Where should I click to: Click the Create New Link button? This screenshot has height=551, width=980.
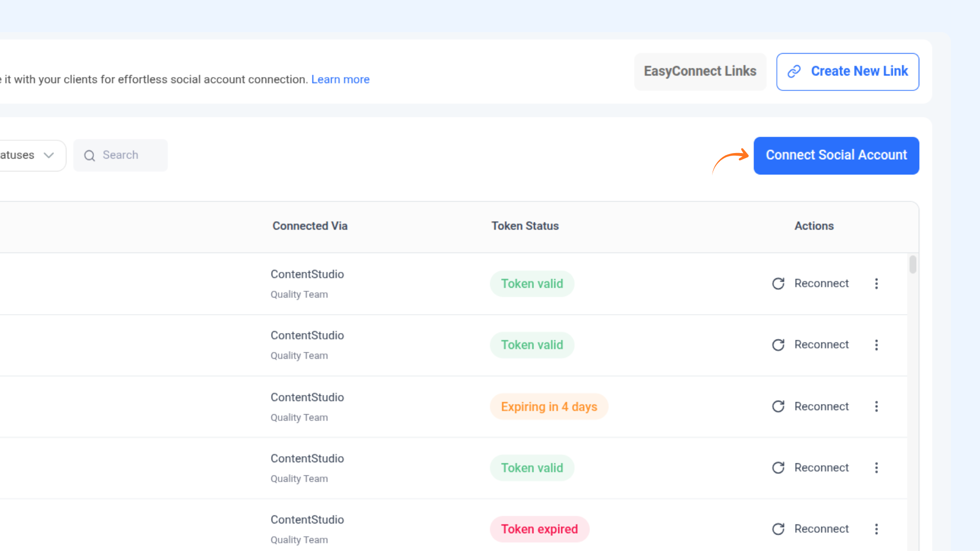(848, 71)
